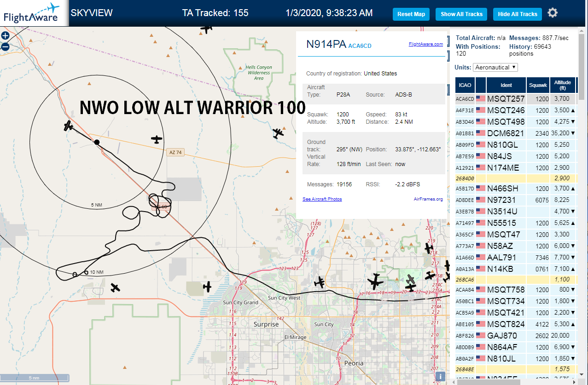Select the aircraft icon northwest of Sun City Grand
This screenshot has height=385, width=588.
point(207,287)
